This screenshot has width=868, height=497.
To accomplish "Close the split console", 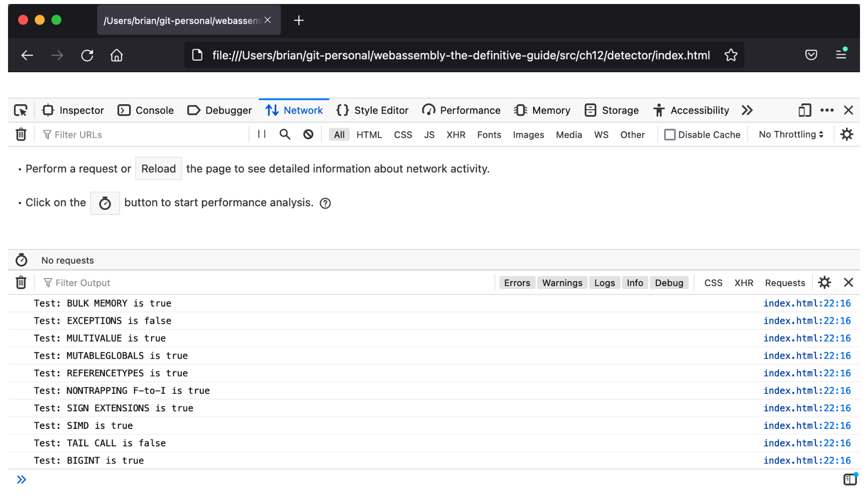I will (x=848, y=283).
